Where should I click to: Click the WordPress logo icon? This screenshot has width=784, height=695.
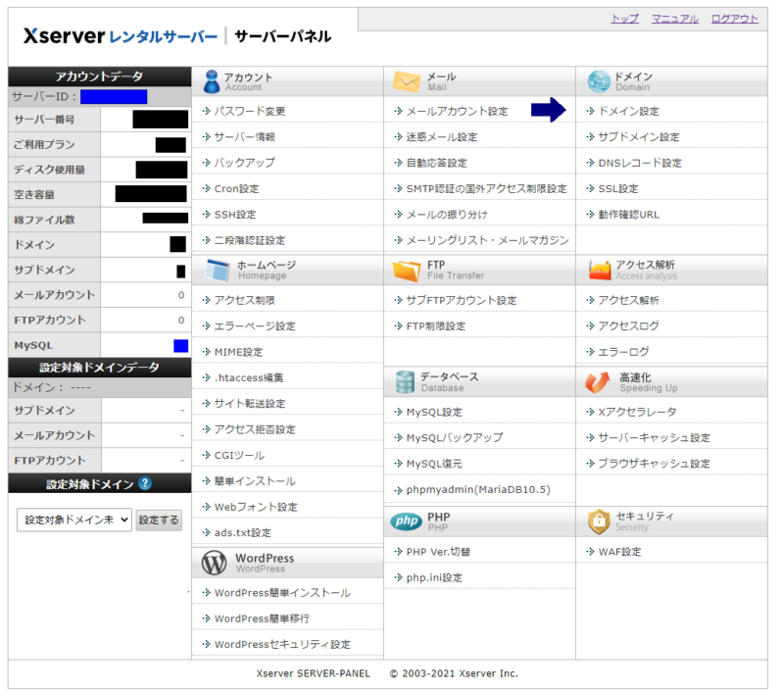point(214,563)
